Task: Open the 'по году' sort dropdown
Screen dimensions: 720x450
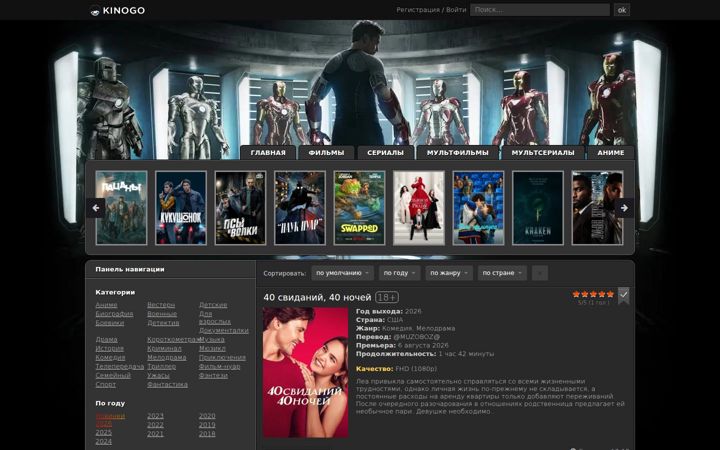Action: click(399, 273)
